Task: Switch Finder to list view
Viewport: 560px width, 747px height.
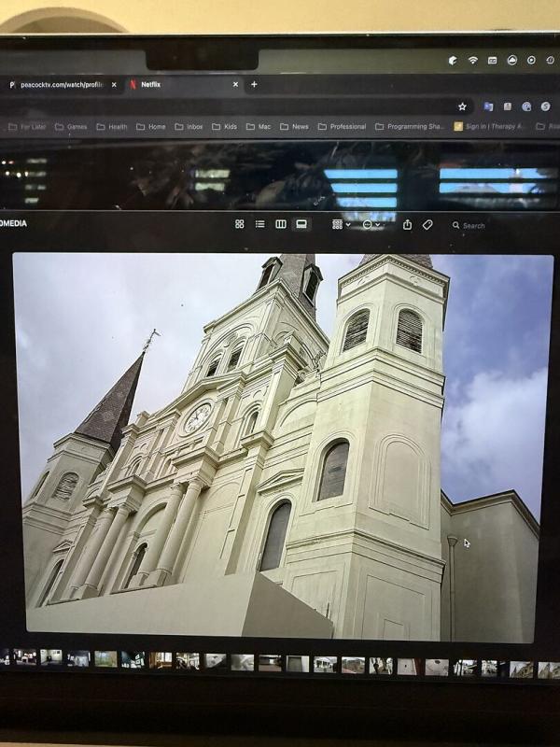Action: 260,224
